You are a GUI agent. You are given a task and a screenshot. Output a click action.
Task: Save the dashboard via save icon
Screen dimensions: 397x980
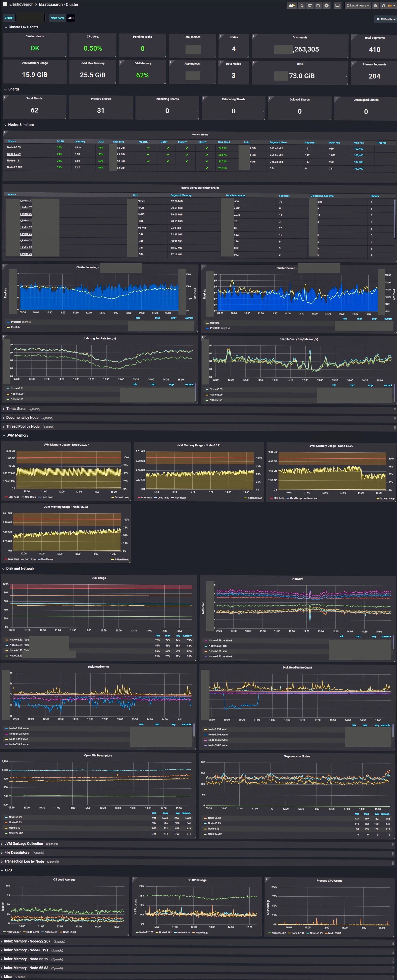(x=318, y=5)
